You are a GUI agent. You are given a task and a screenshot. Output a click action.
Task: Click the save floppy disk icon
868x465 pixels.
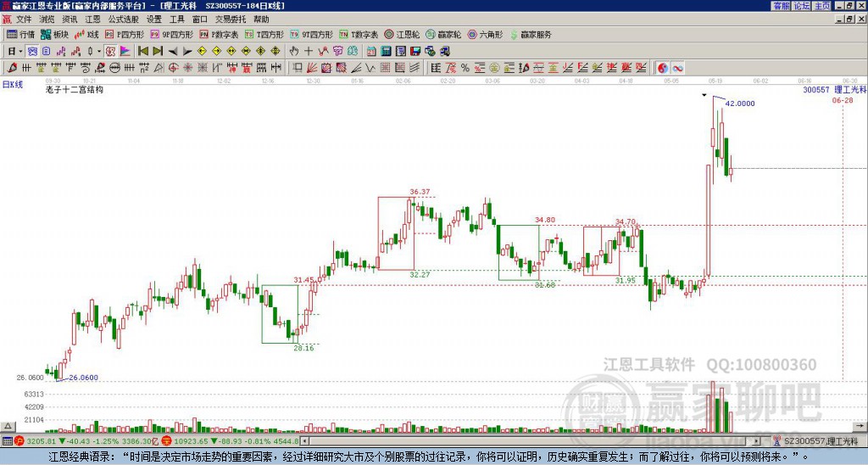(x=415, y=52)
